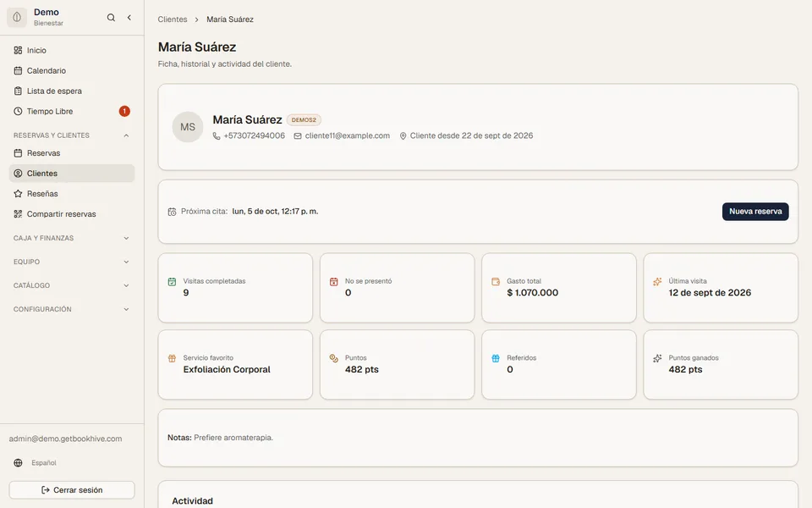
Task: Open the Reseñas menu item
Action: coord(72,193)
